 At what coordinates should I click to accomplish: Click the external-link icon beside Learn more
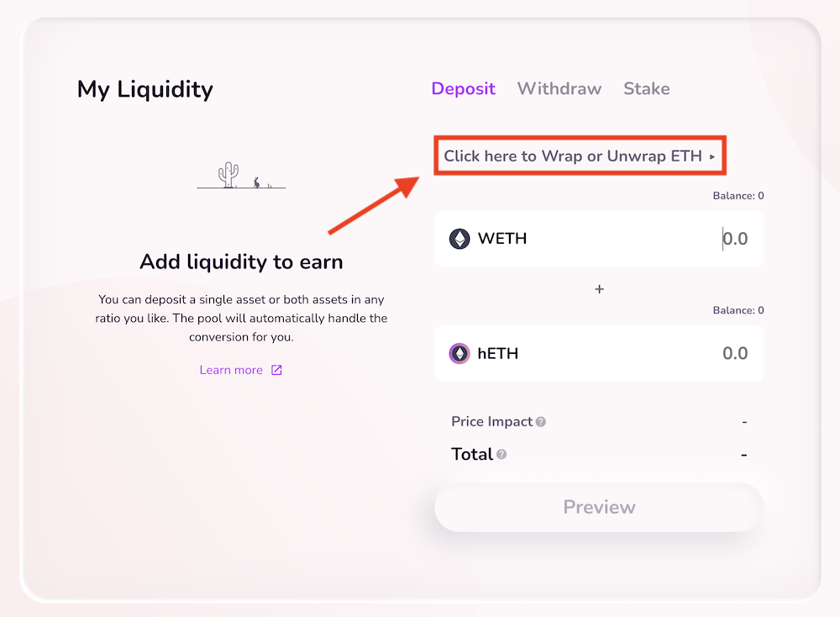pyautogui.click(x=276, y=370)
